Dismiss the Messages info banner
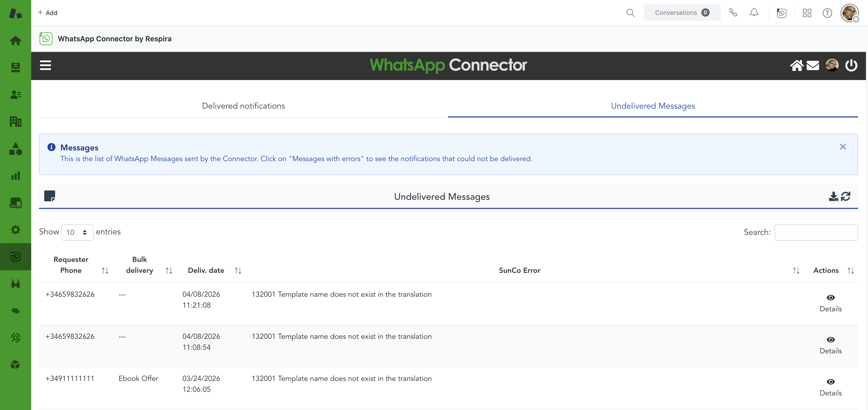Viewport: 868px width, 410px height. point(843,147)
